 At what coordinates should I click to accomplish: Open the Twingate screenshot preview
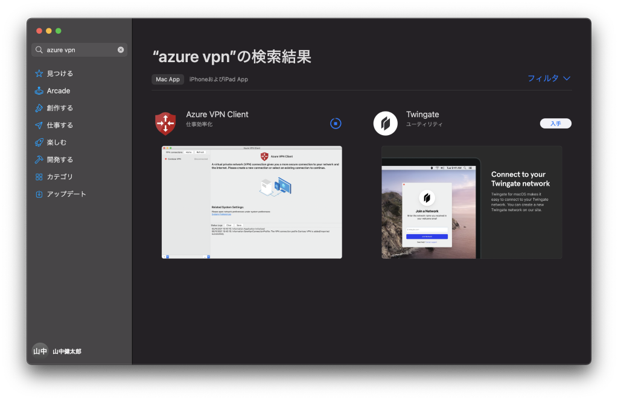click(x=471, y=202)
